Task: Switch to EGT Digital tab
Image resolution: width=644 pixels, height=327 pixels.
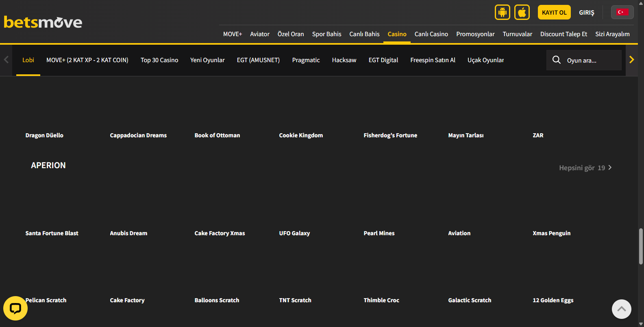Action: pos(383,60)
